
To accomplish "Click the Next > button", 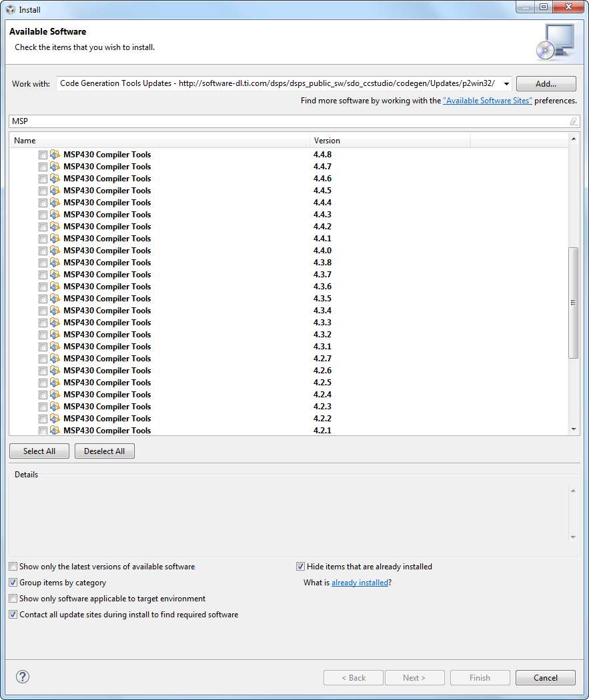I will point(414,678).
